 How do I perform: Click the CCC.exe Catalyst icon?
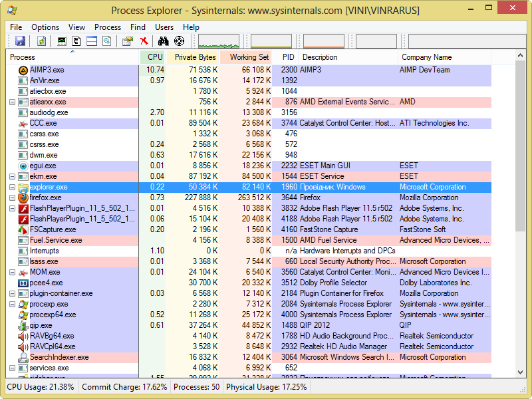pyautogui.click(x=23, y=124)
